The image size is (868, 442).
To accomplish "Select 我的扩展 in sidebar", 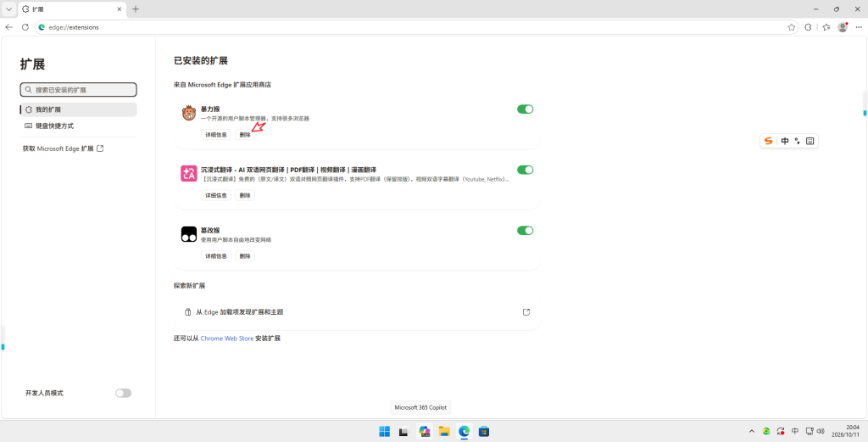I will 78,109.
